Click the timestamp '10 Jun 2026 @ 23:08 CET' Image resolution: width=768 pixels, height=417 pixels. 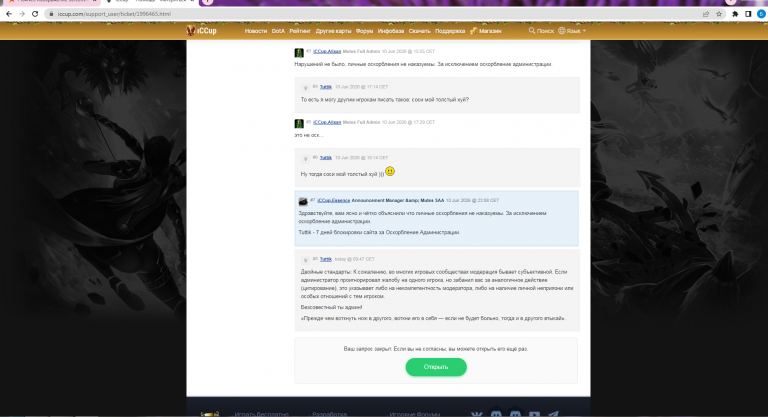tap(472, 200)
